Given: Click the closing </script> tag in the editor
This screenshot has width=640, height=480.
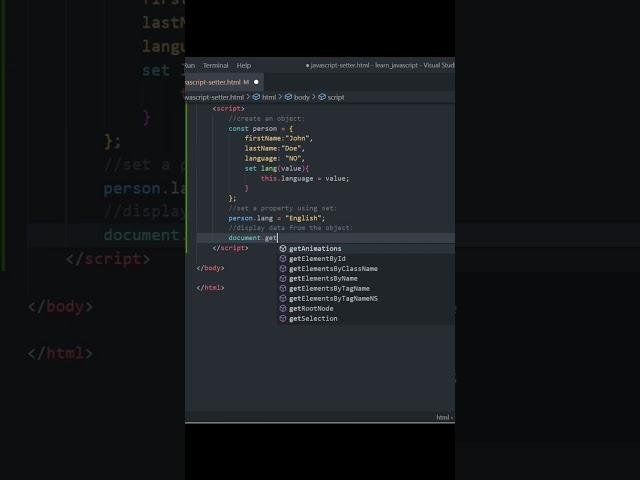Looking at the screenshot, I should point(230,248).
